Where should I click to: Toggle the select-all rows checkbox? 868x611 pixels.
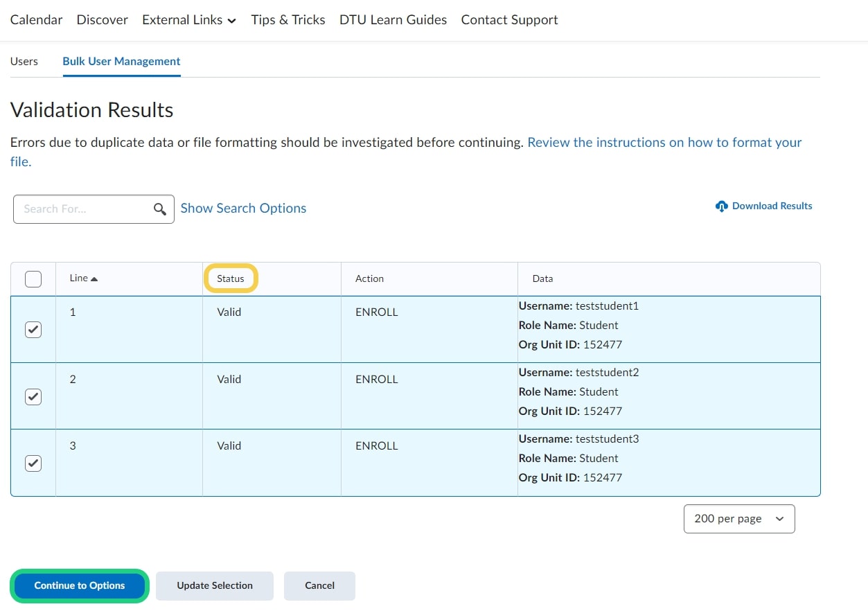click(x=33, y=279)
